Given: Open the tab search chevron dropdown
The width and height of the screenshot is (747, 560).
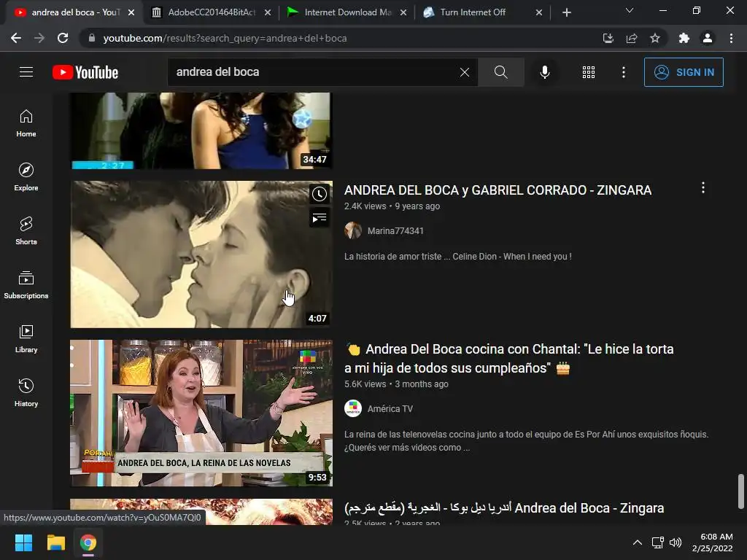Looking at the screenshot, I should 630,10.
